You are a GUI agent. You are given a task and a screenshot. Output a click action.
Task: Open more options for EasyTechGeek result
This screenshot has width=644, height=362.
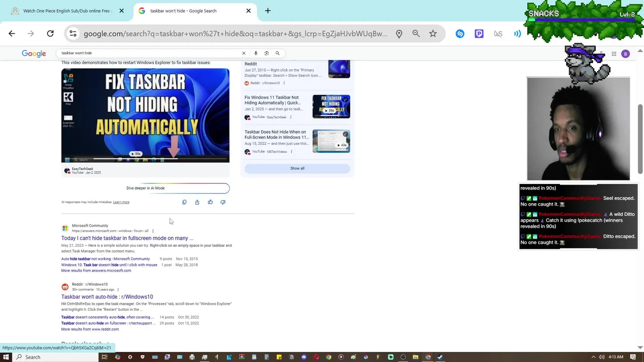coord(290,117)
